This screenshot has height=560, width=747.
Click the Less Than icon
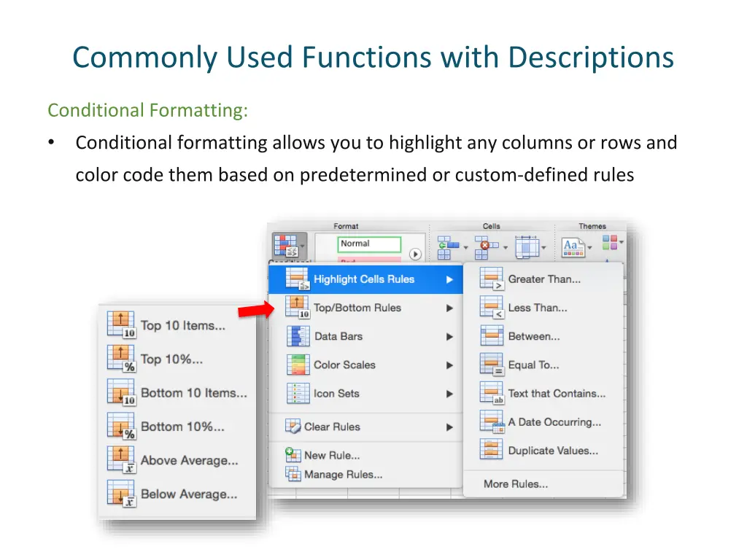492,308
